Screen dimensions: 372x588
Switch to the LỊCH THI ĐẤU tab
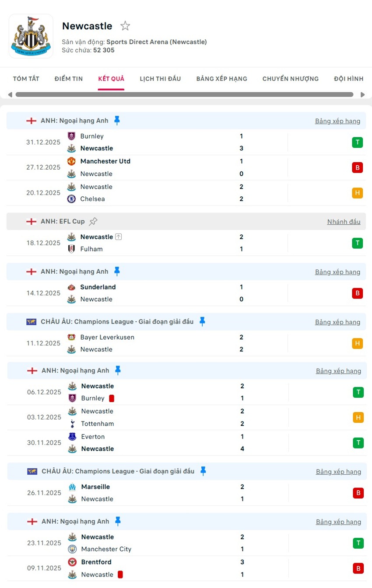click(161, 79)
